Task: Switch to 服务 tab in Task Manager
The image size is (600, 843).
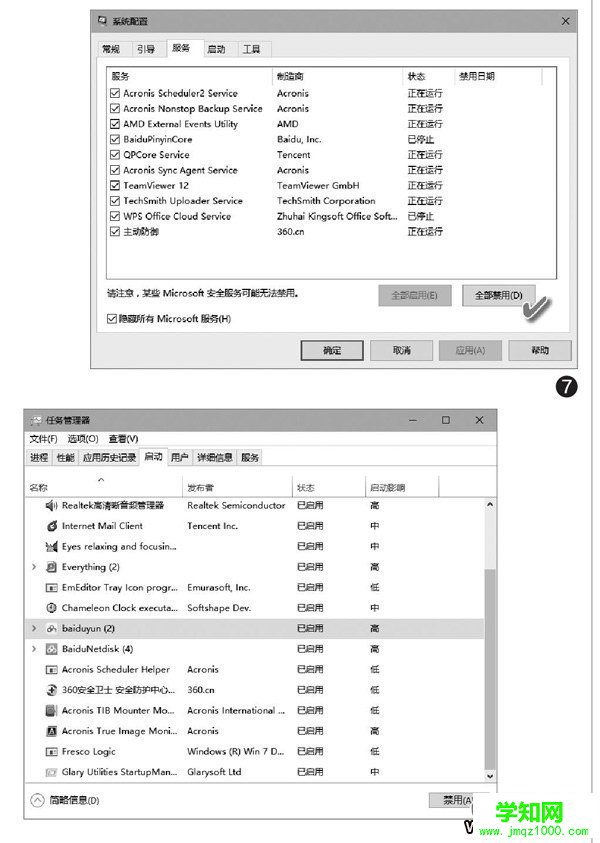Action: click(249, 458)
